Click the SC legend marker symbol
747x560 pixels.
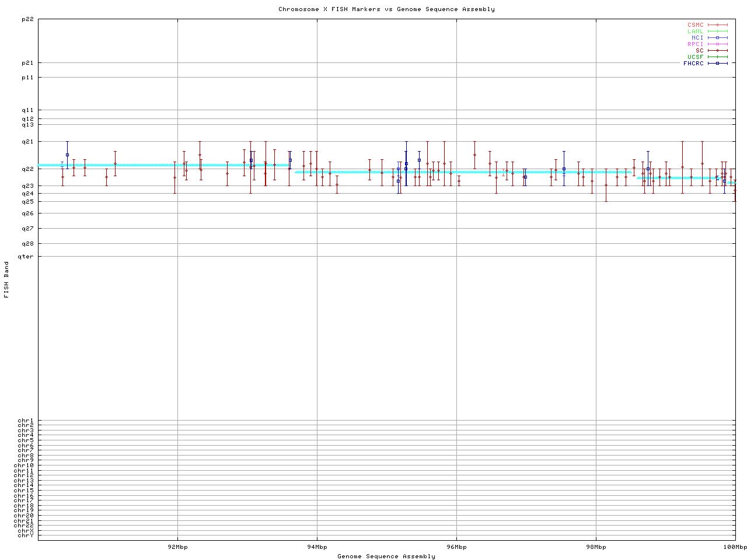point(717,51)
